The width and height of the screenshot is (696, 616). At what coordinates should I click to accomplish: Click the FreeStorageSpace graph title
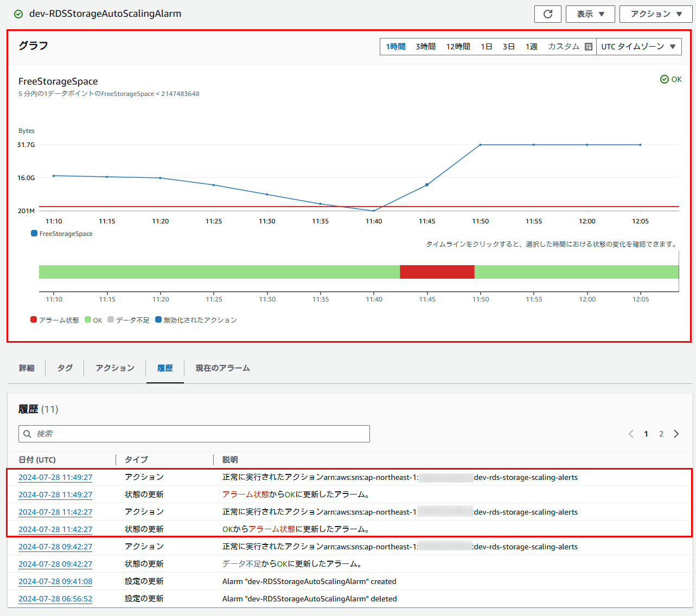tap(58, 81)
